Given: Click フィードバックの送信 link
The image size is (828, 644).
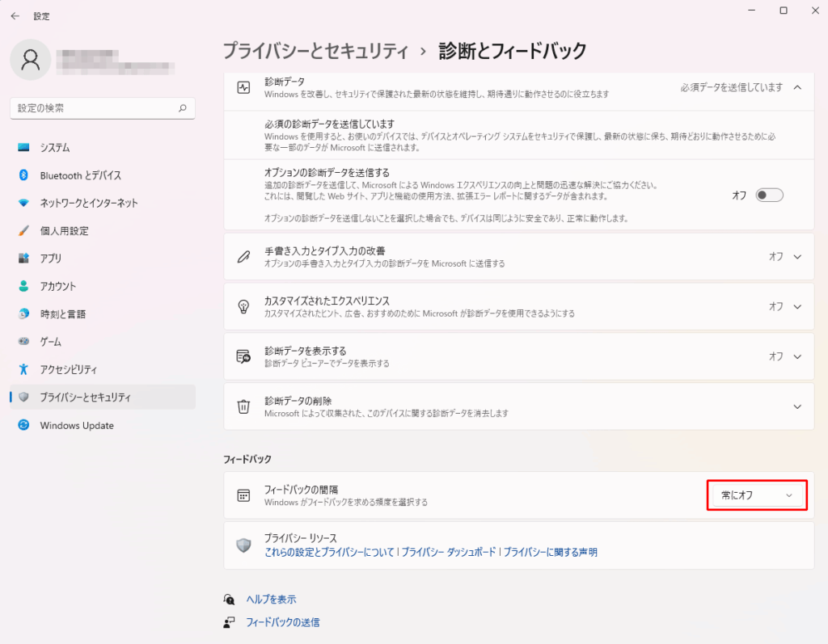Looking at the screenshot, I should pyautogui.click(x=282, y=622).
